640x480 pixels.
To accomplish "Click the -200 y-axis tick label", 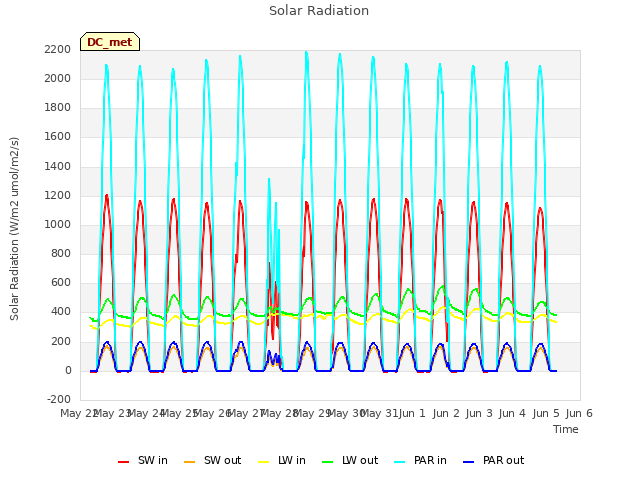I will 59,399.
